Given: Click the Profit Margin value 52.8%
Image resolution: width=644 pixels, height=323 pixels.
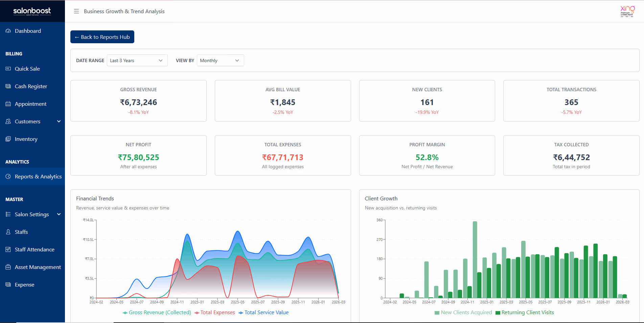Looking at the screenshot, I should coord(427,157).
